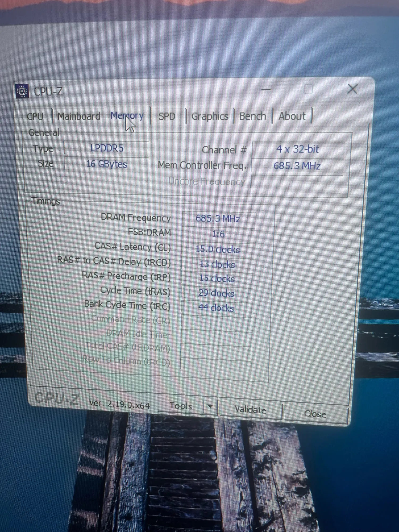This screenshot has width=399, height=532.
Task: Click the DRAM Frequency label
Action: click(136, 218)
